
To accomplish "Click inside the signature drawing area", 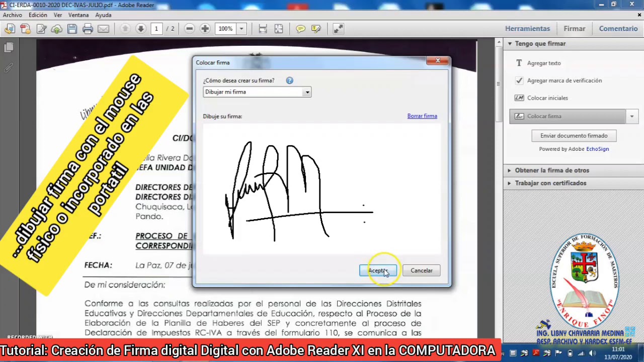I will tap(322, 189).
